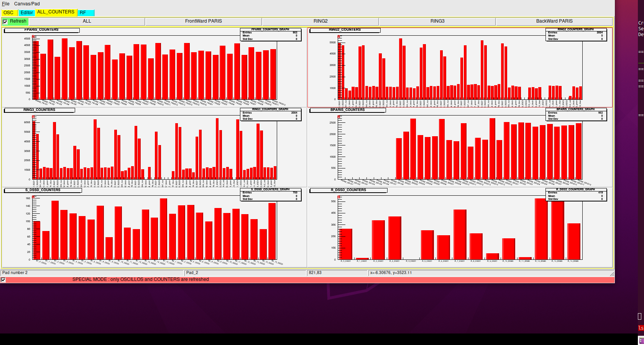Click the Pad_2 status bar field

(245, 273)
